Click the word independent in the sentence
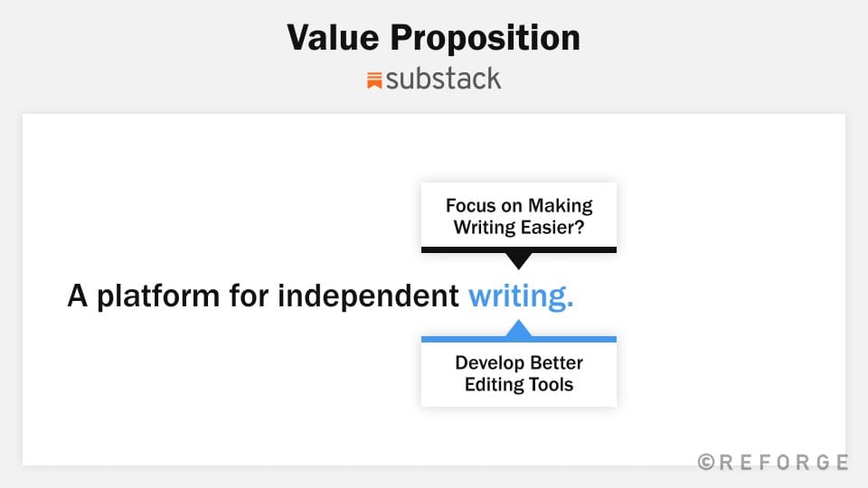 368,296
